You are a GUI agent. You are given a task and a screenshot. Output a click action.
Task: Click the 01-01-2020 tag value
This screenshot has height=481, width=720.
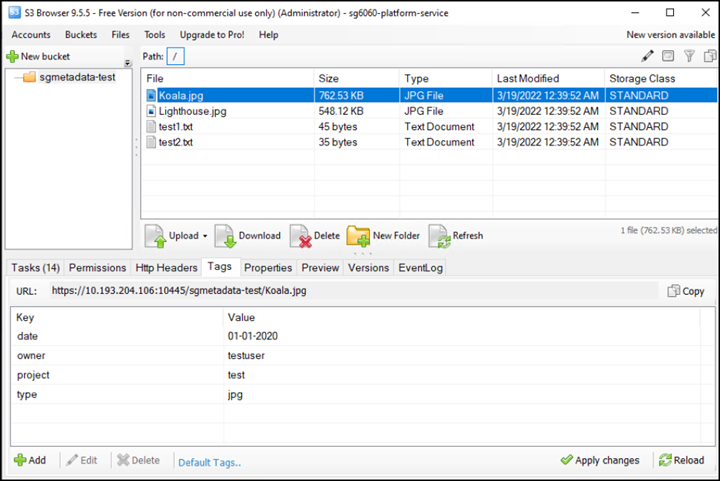[253, 336]
